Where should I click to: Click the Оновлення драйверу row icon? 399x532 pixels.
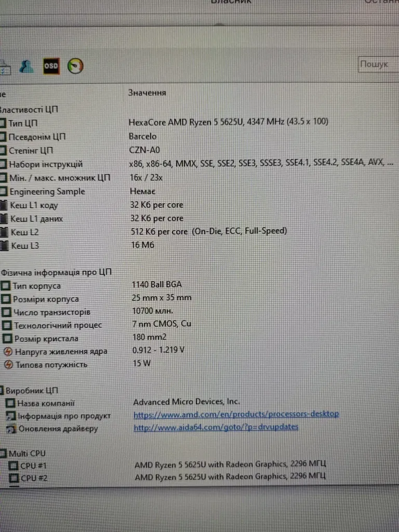[11, 429]
